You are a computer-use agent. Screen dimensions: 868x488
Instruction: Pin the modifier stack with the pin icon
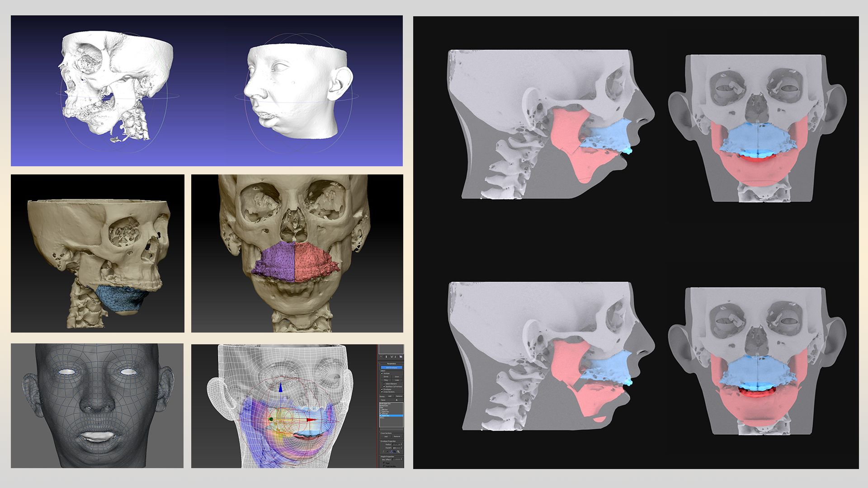tap(380, 356)
